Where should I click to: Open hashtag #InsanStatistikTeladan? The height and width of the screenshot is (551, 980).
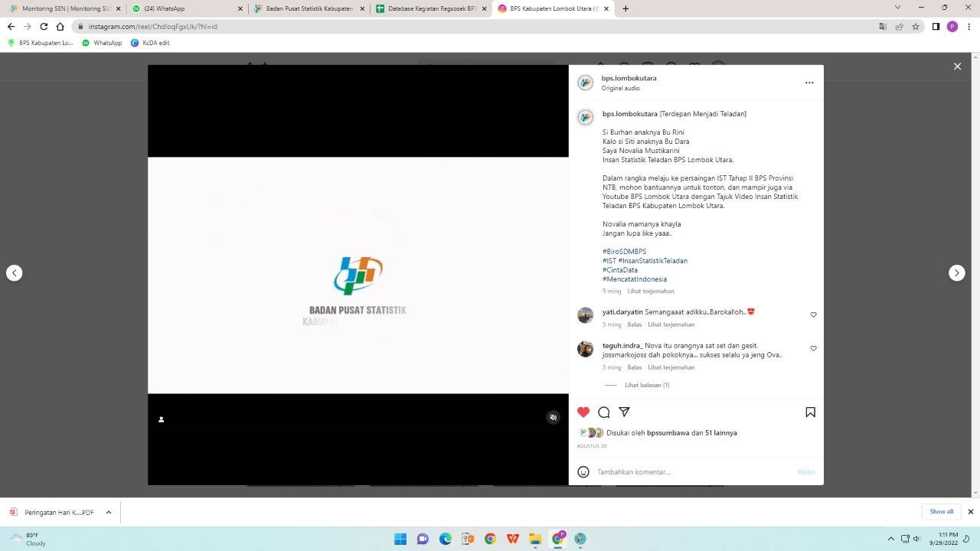coord(653,261)
